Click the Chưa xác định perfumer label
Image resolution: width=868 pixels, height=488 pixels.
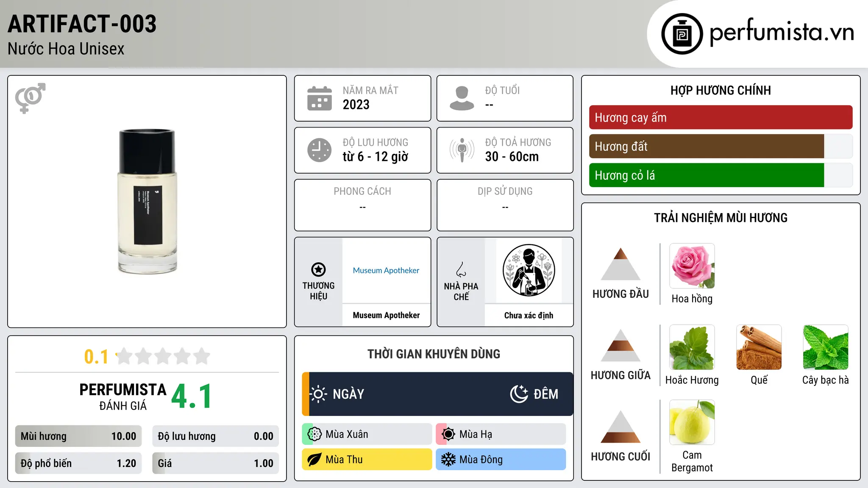tap(529, 315)
